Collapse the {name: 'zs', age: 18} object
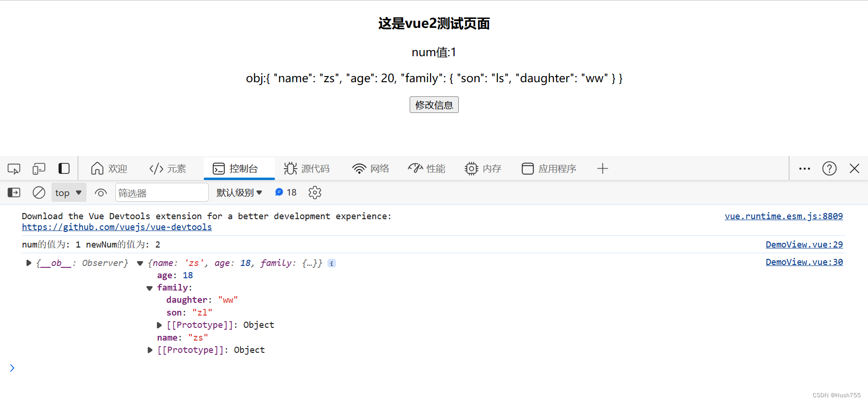Image resolution: width=868 pixels, height=402 pixels. tap(140, 264)
